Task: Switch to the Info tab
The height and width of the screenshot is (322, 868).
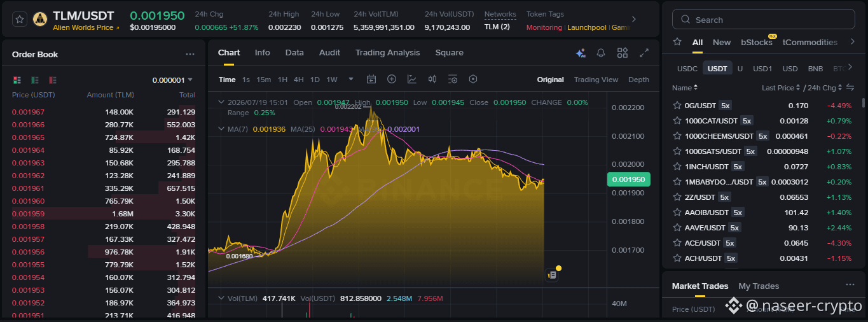Action: coord(262,53)
